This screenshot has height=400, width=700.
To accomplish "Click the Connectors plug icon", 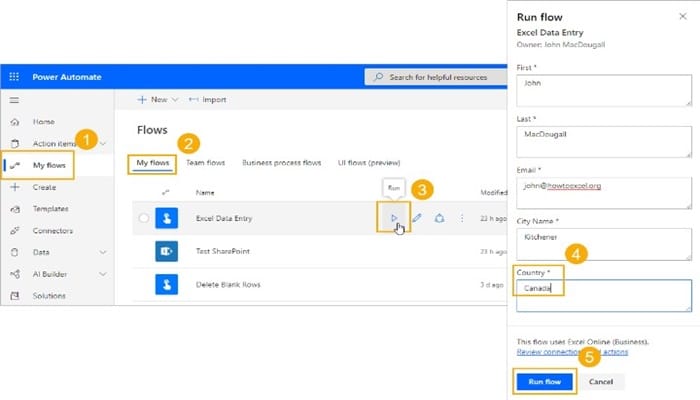I will [x=15, y=231].
